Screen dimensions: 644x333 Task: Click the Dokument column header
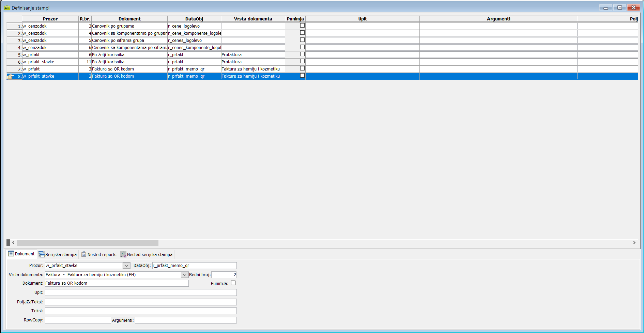tap(129, 19)
